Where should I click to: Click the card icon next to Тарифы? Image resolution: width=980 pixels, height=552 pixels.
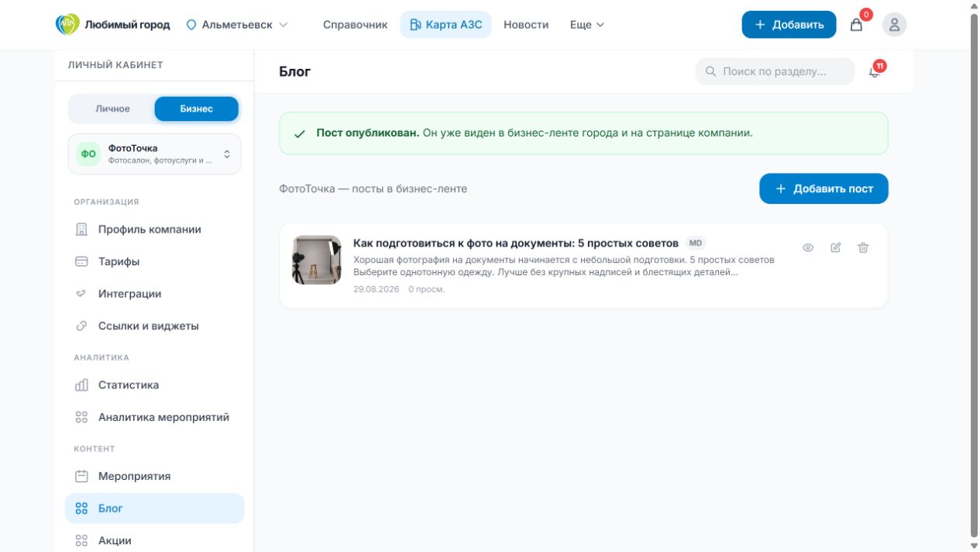[x=81, y=262]
